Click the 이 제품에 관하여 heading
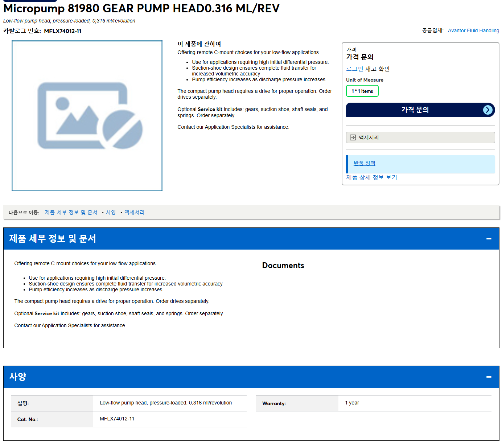502x448 pixels. click(x=199, y=44)
